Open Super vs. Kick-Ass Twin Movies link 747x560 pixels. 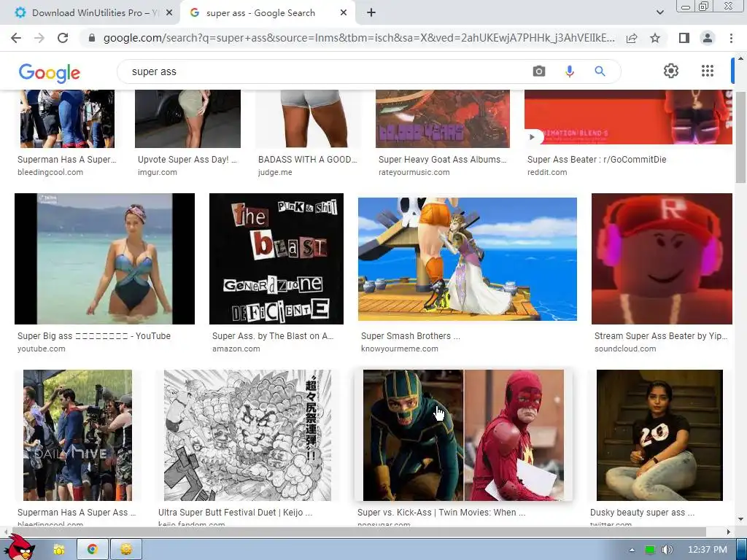pyautogui.click(x=441, y=513)
